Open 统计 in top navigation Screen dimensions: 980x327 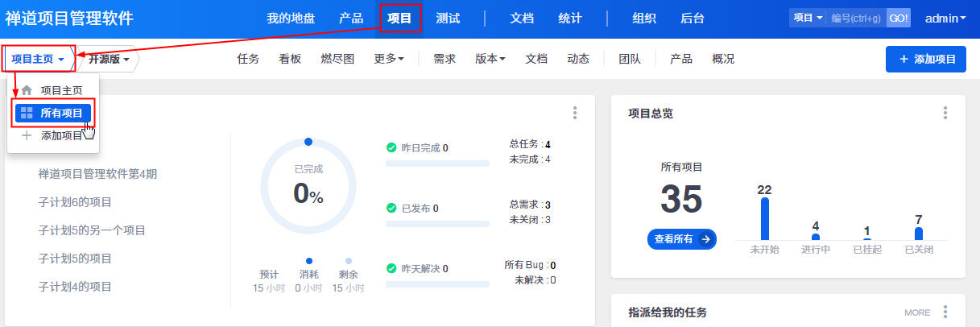click(x=570, y=19)
